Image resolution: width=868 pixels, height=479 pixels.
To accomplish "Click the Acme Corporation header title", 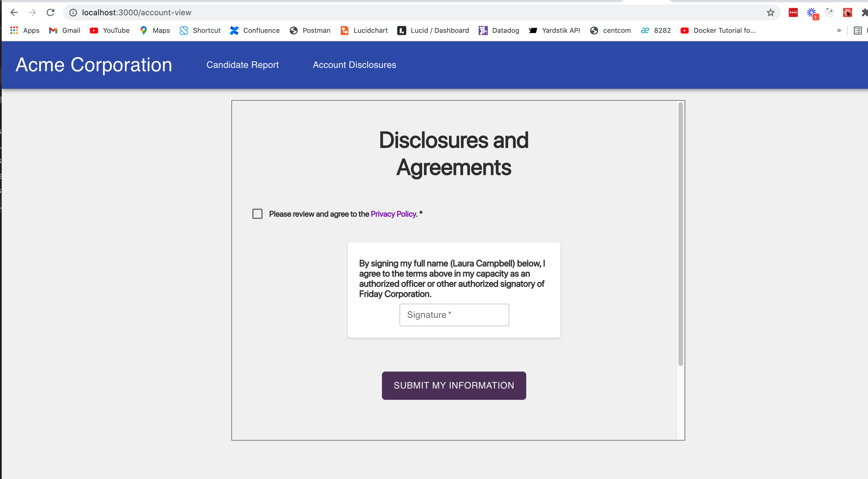I will point(94,65).
